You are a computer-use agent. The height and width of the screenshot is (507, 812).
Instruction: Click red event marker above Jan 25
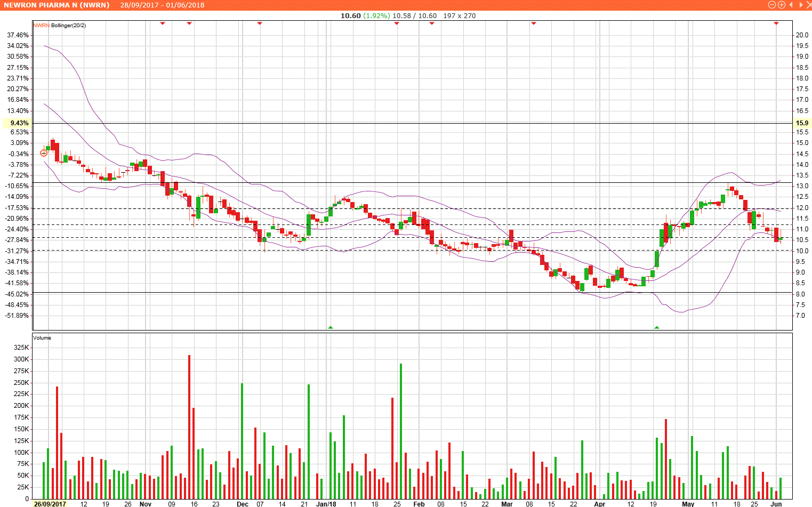tap(396, 23)
